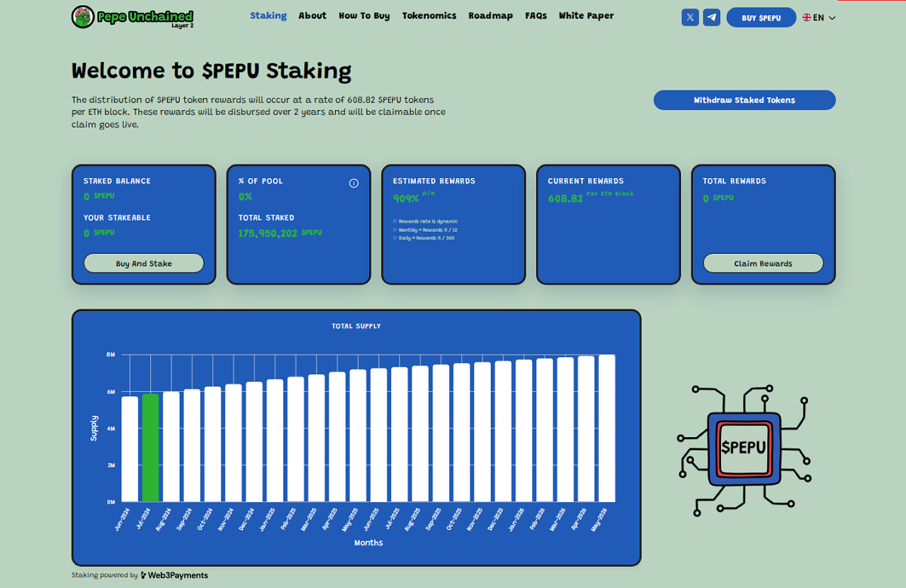
Task: Click the Claim Rewards button
Action: coord(763,263)
